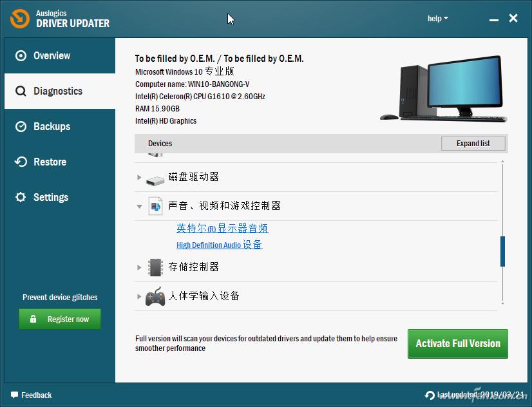The width and height of the screenshot is (532, 407).
Task: Open the 英特尔(R) 显示器音频 link
Action: click(222, 229)
